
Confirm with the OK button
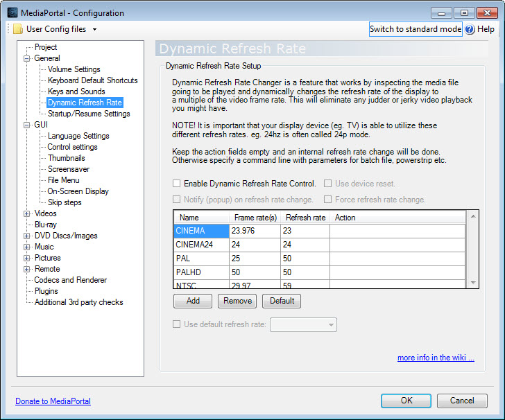[x=406, y=401]
